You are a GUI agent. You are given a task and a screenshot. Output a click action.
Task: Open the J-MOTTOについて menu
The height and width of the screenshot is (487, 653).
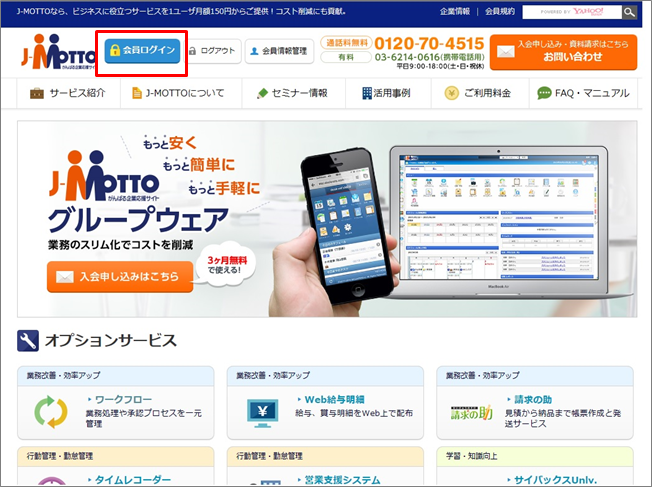(x=181, y=93)
